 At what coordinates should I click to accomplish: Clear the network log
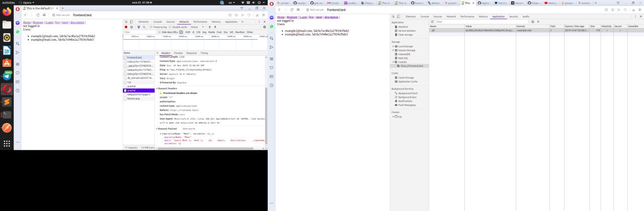click(x=131, y=27)
